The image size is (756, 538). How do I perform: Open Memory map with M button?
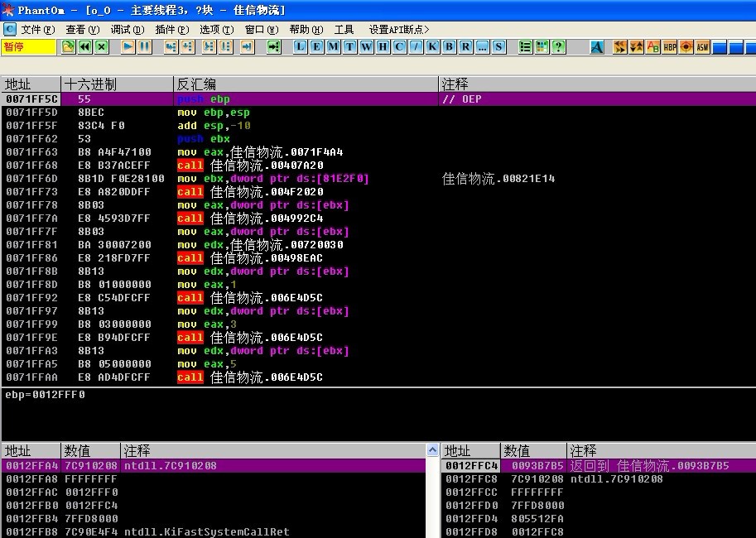click(x=333, y=46)
